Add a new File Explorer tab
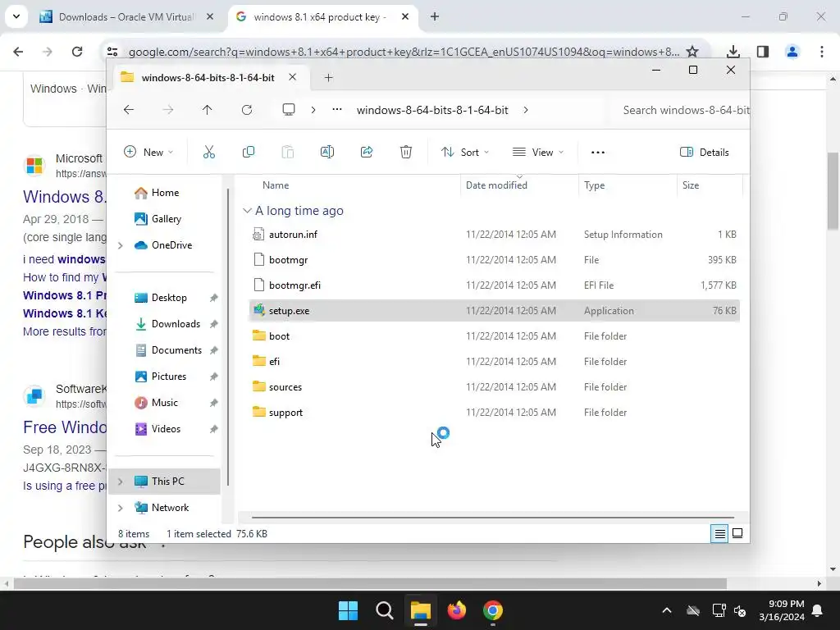Screen dimensions: 840x630 coord(328,78)
